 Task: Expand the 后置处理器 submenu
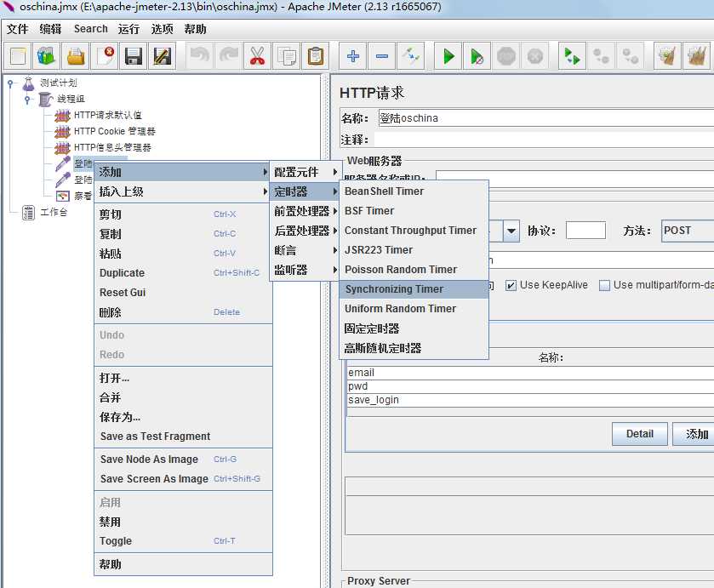pos(306,231)
